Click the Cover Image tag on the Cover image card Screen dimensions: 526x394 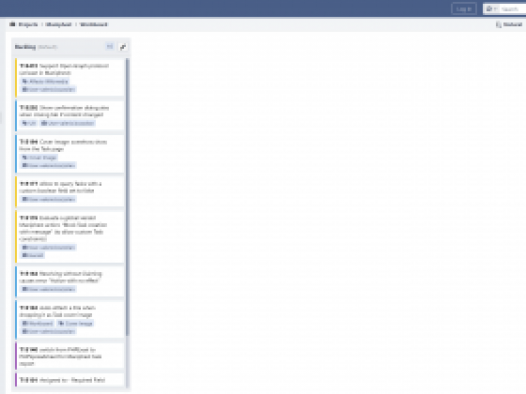pos(39,158)
